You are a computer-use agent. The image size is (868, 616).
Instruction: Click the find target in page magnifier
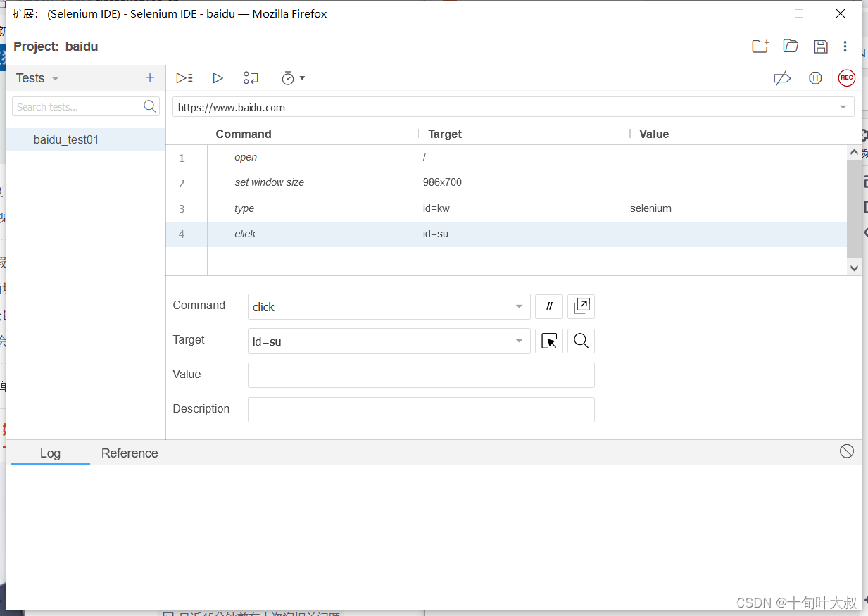[581, 341]
